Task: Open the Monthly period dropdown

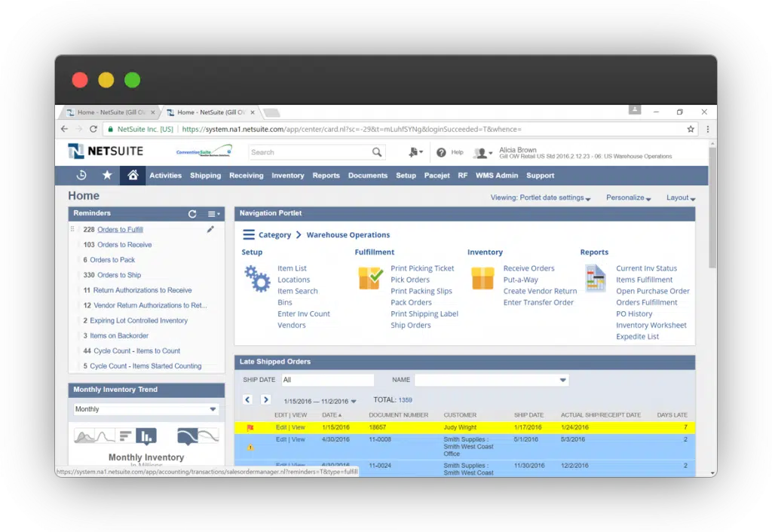Action: (146, 409)
